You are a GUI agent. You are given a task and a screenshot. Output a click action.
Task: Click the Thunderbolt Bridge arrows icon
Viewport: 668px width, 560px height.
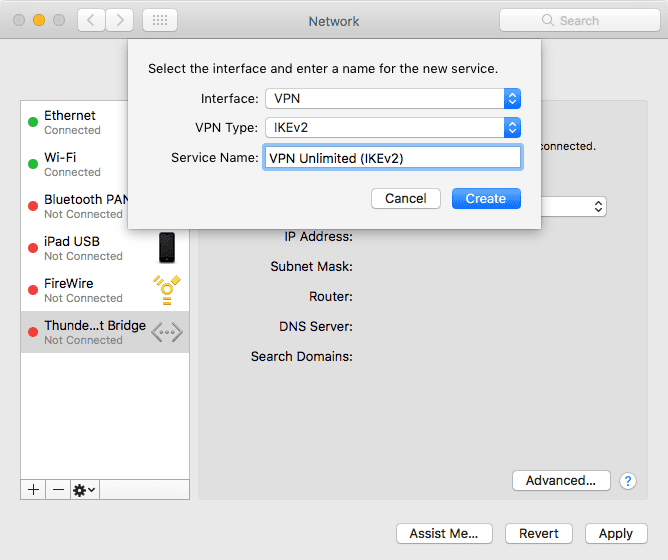pyautogui.click(x=167, y=332)
